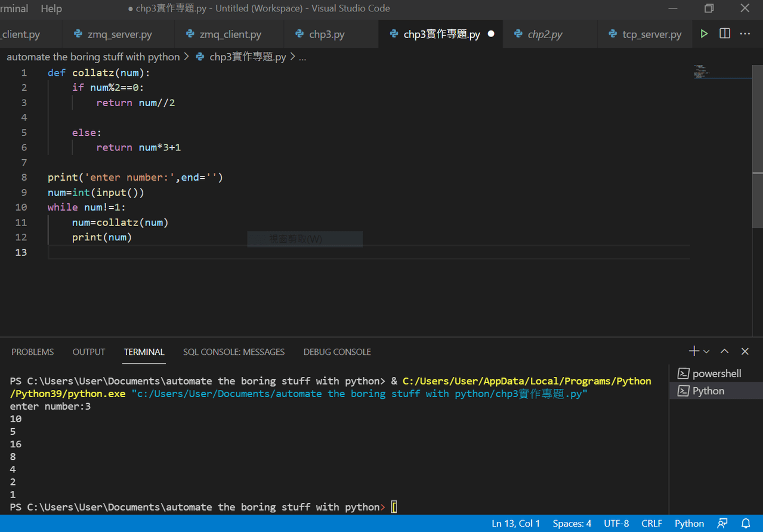Click the terminal prompt cursor
Image resolution: width=763 pixels, height=532 pixels.
point(394,507)
